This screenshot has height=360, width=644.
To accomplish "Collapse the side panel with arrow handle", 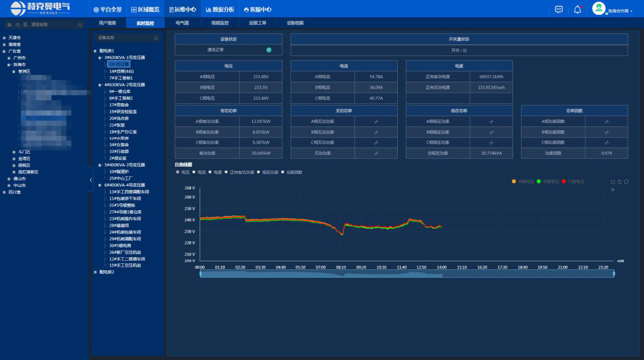I will [x=91, y=180].
